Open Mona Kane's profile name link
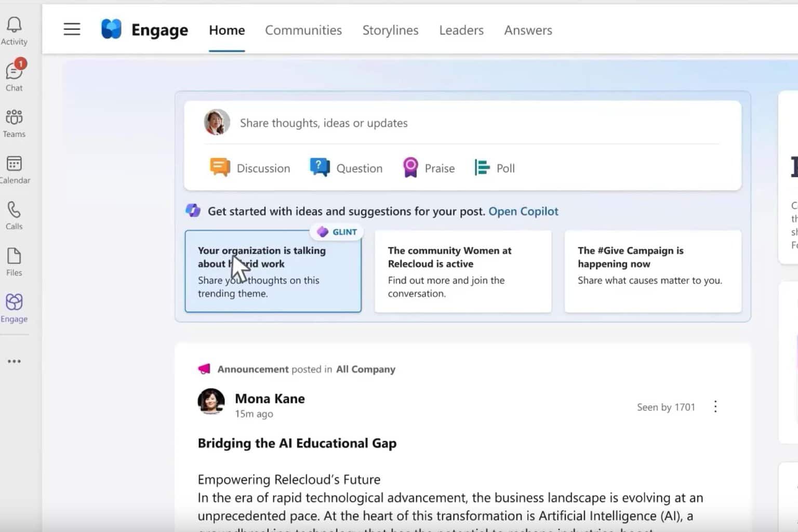This screenshot has width=798, height=532. coord(270,398)
